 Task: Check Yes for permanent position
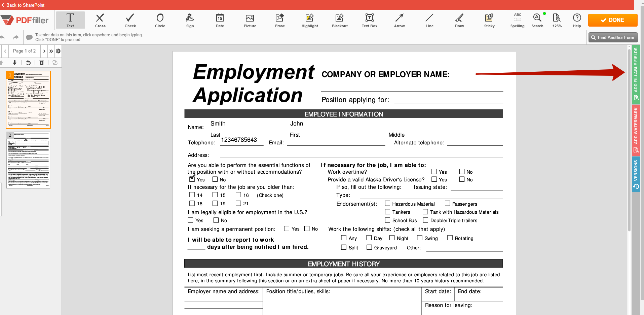coord(287,229)
